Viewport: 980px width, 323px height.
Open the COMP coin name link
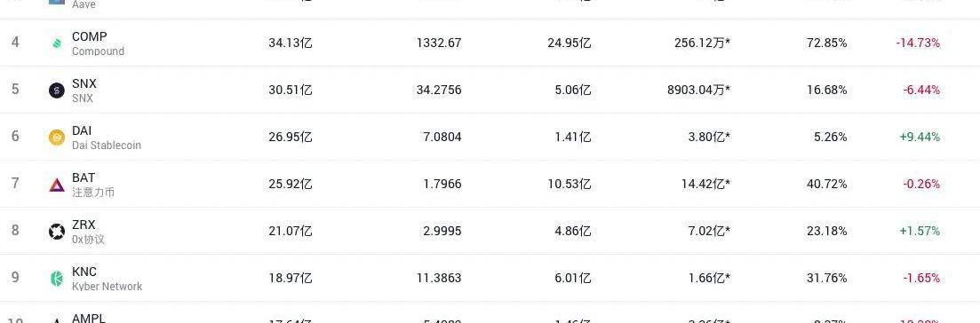90,37
